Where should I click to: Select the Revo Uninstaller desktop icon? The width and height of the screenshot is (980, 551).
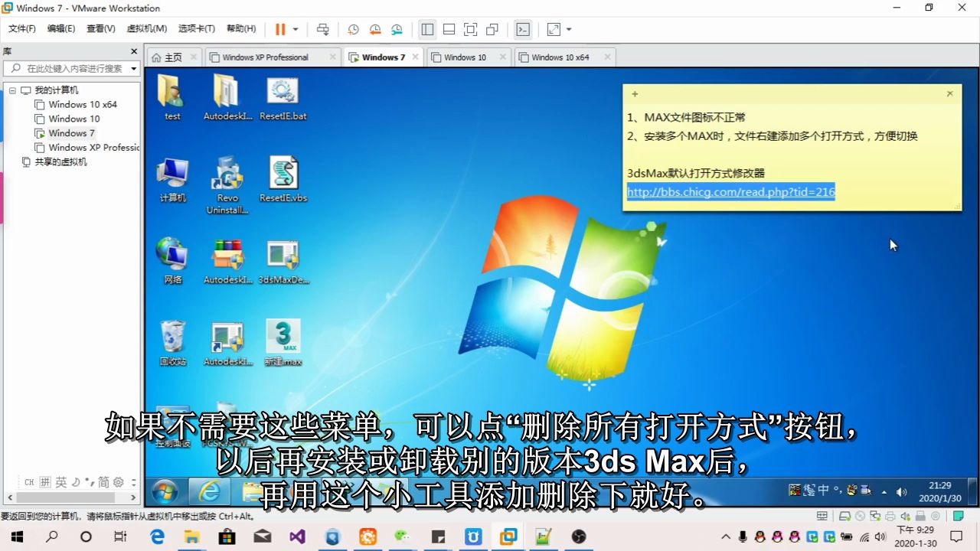227,184
